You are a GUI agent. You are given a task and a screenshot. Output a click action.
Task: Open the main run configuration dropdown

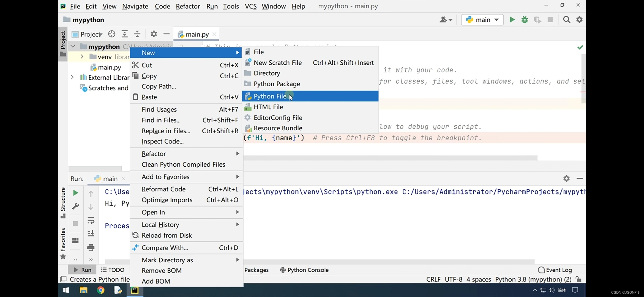click(x=482, y=20)
